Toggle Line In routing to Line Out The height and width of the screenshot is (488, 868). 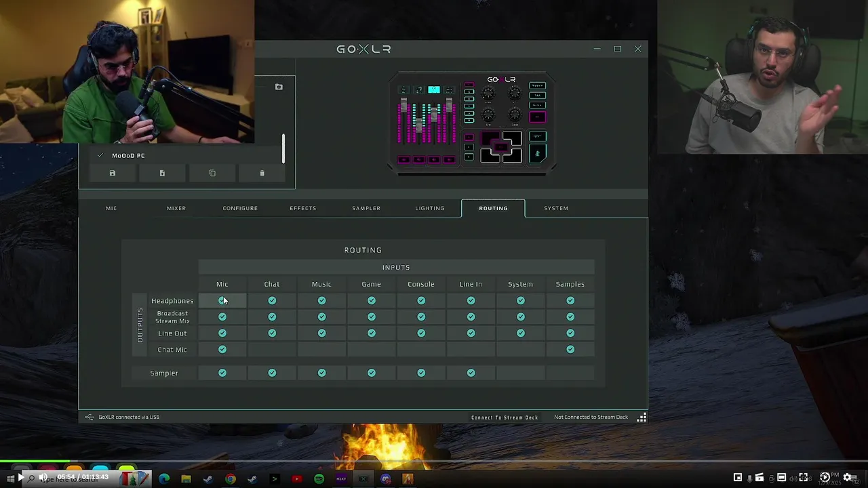point(471,333)
